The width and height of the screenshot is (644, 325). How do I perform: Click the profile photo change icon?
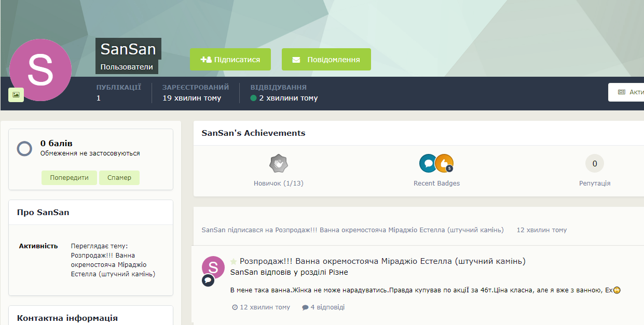click(x=16, y=95)
